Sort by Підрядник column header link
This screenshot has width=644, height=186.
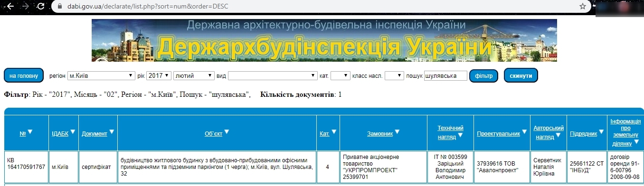tap(584, 134)
